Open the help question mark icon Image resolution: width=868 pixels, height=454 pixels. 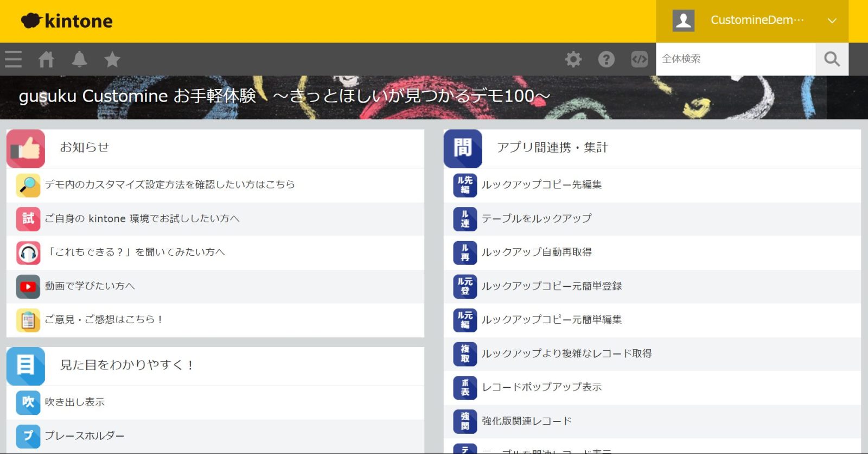[x=606, y=59]
